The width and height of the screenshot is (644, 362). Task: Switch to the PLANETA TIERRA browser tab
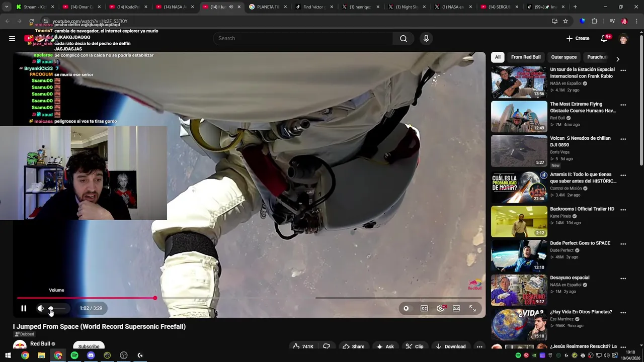268,7
